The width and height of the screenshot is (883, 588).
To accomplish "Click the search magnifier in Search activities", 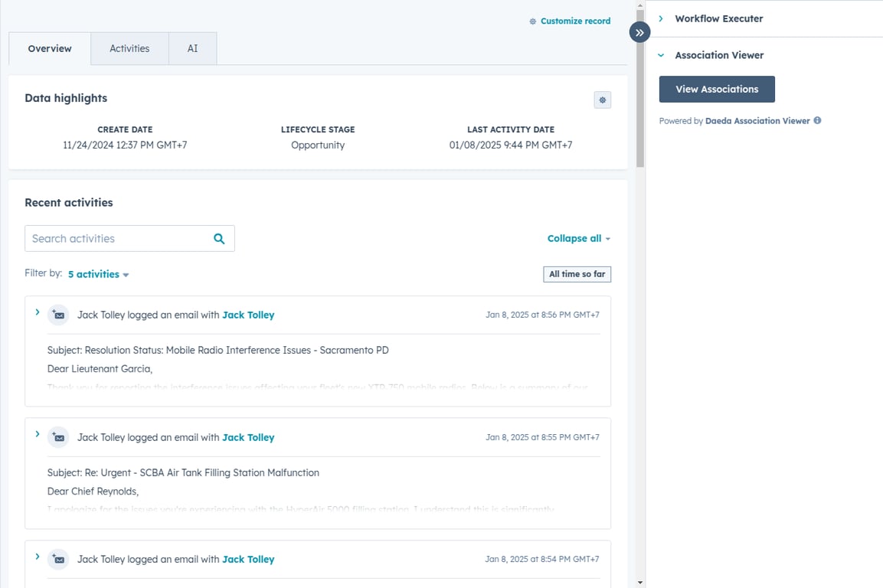I will pyautogui.click(x=219, y=238).
